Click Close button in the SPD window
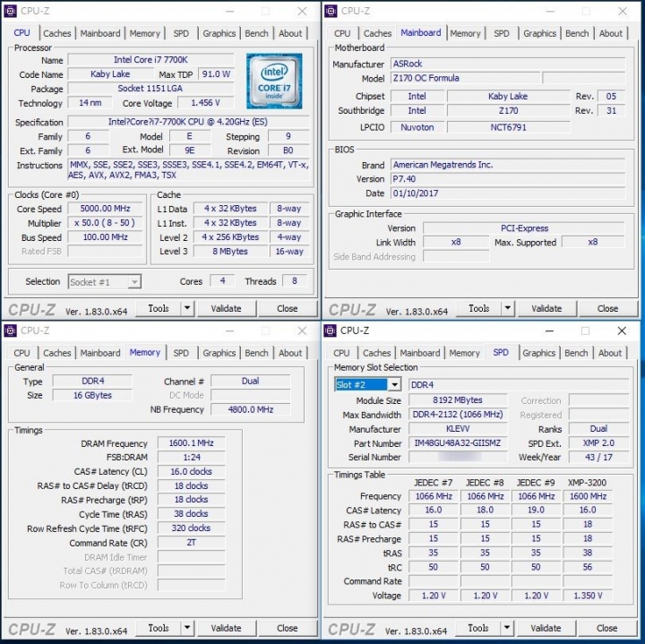645x644 pixels. (x=606, y=628)
